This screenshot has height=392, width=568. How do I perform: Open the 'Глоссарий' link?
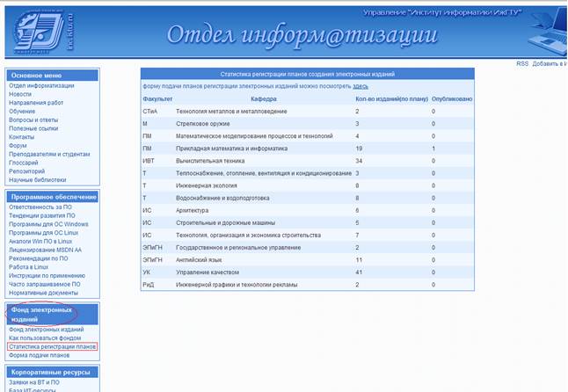[24, 163]
